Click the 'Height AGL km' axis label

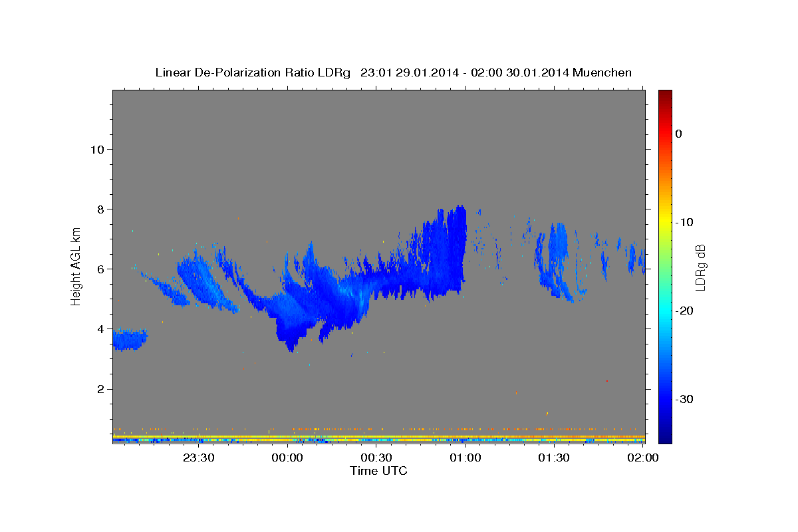click(x=76, y=265)
